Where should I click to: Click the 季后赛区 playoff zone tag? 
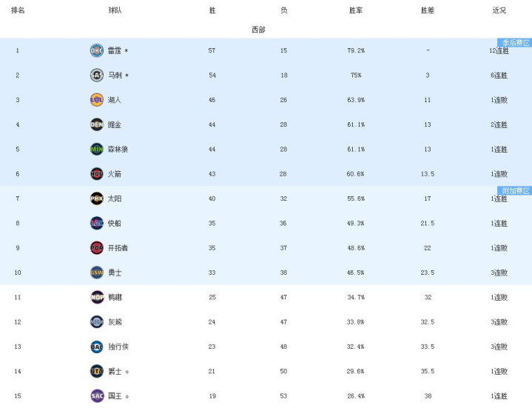click(x=516, y=43)
